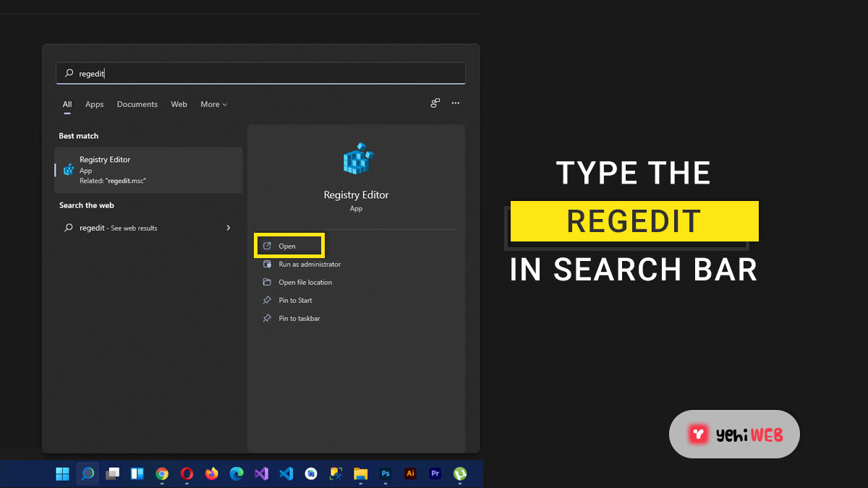Launch Microsoft Edge from the taskbar

237,474
